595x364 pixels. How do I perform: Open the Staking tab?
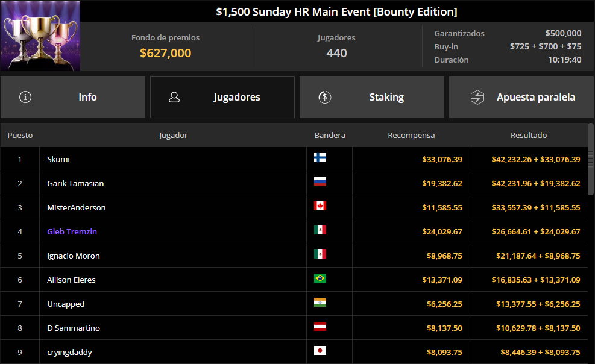372,97
